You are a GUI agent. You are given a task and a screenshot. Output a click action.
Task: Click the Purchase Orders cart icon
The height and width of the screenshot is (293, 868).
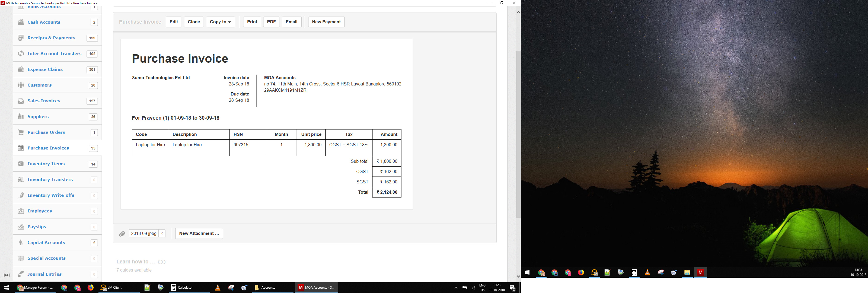tap(21, 132)
